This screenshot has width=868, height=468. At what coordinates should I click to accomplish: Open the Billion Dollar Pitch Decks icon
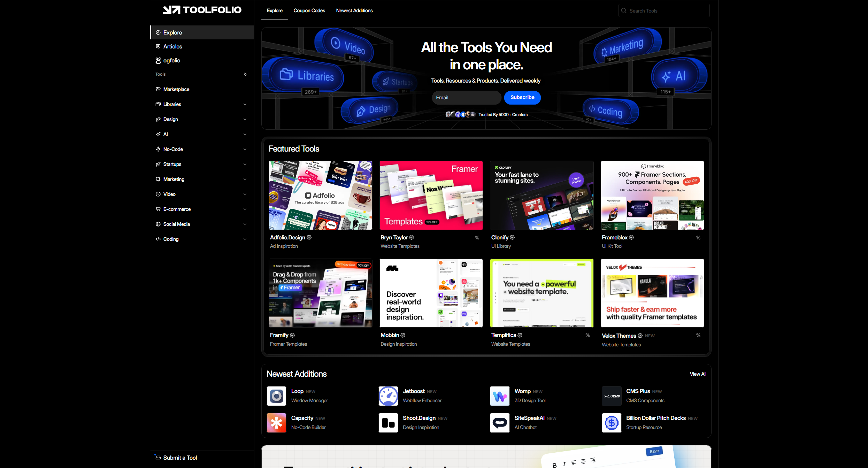coord(612,423)
